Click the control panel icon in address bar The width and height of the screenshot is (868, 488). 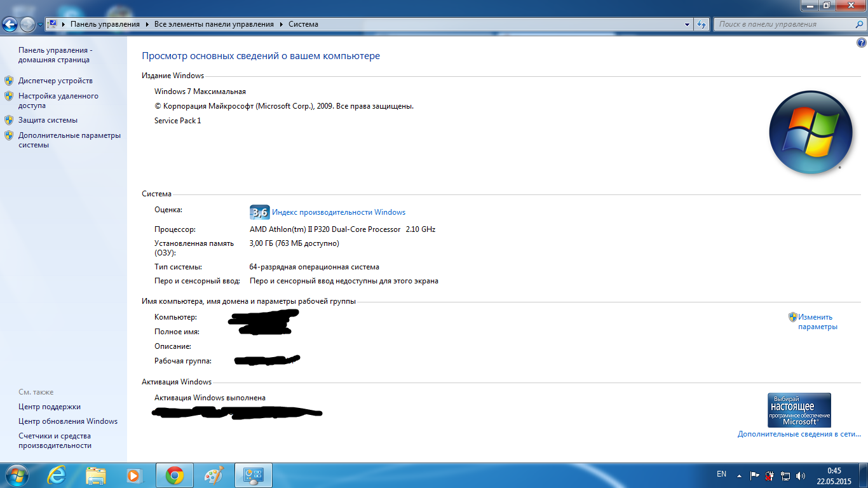53,24
